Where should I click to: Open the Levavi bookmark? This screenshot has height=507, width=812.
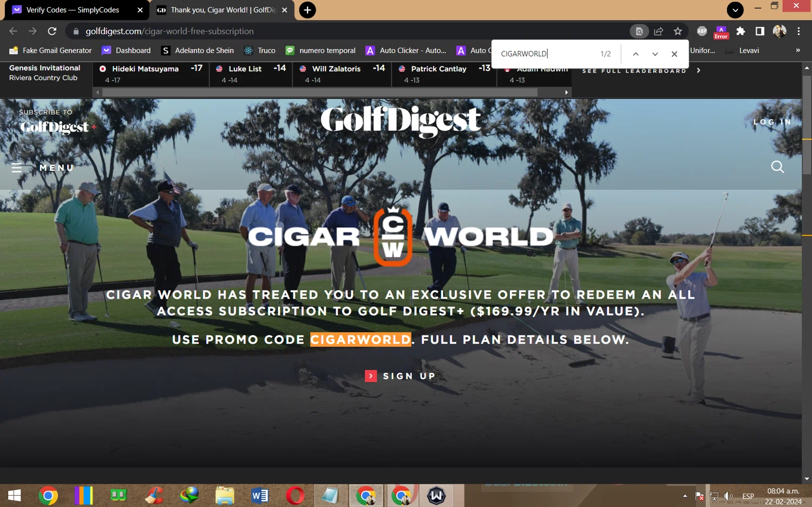742,50
